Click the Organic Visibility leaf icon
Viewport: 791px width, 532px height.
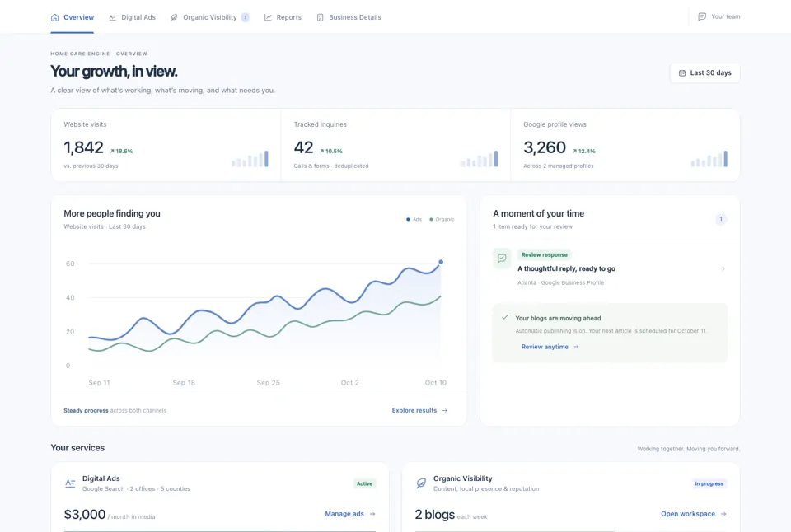pyautogui.click(x=174, y=17)
